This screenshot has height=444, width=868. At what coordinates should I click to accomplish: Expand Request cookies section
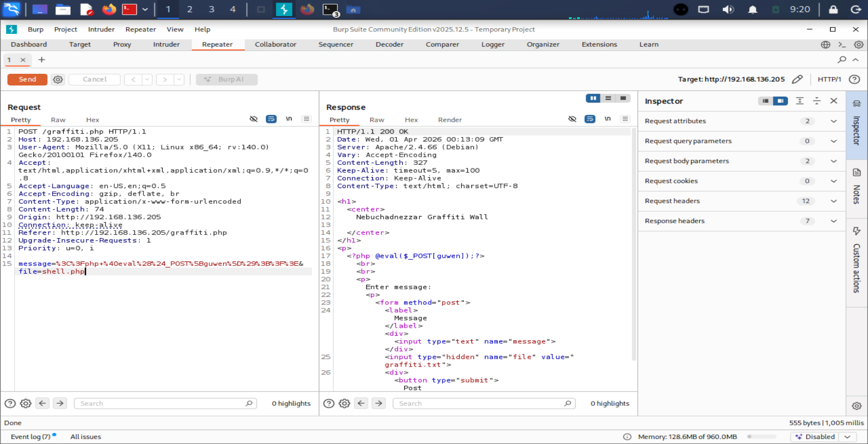[x=834, y=181]
